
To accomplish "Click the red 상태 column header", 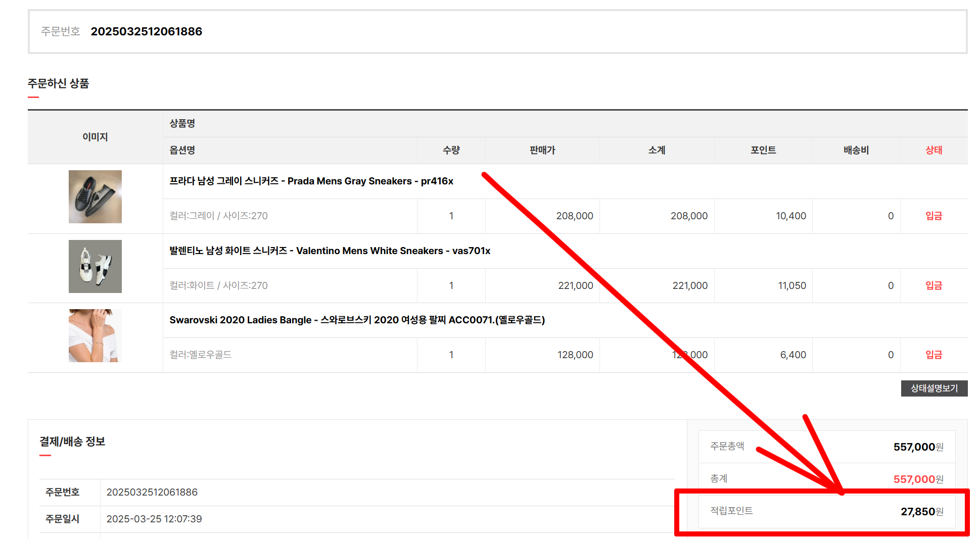I will 933,150.
